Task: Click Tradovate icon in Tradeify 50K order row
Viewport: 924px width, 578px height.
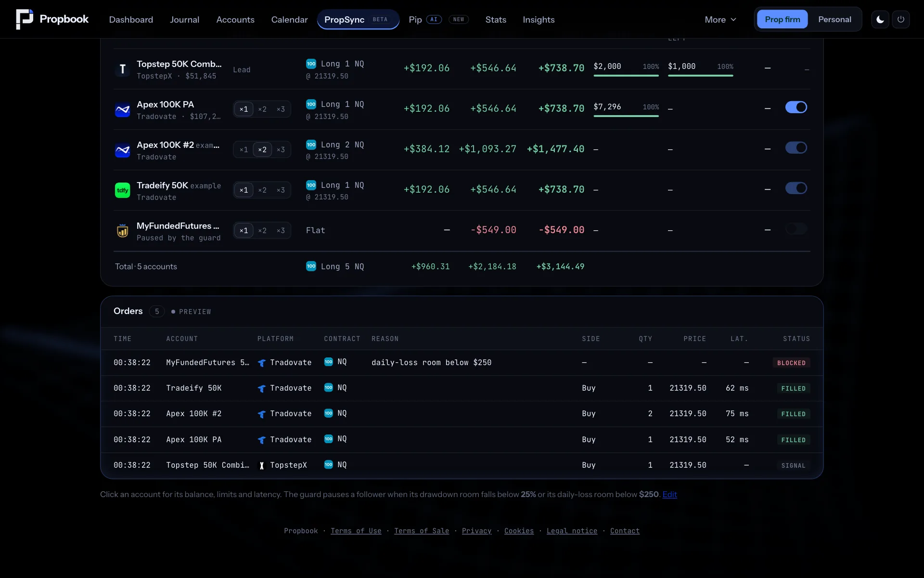Action: tap(262, 388)
